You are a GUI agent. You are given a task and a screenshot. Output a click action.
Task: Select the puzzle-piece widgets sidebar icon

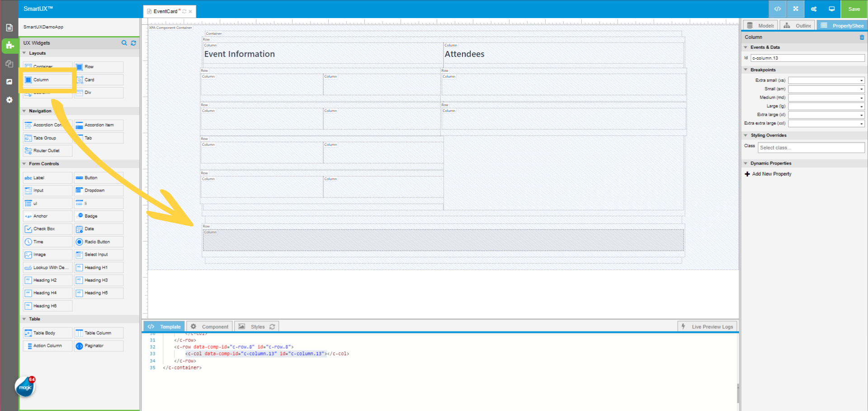[x=9, y=45]
